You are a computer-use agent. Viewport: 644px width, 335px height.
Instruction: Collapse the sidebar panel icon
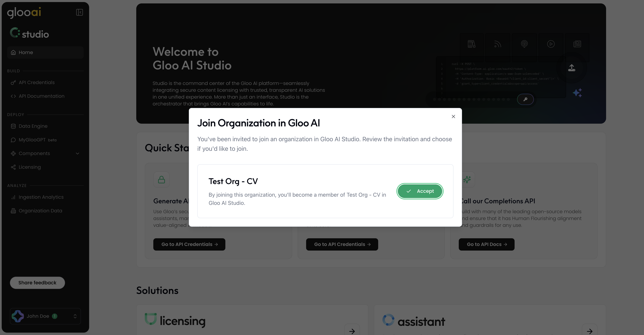[x=80, y=12]
